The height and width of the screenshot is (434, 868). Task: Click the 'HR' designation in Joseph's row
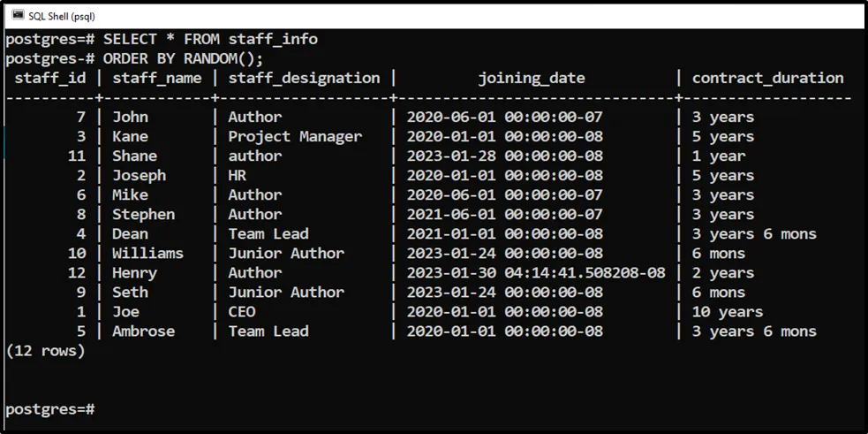pyautogui.click(x=238, y=175)
